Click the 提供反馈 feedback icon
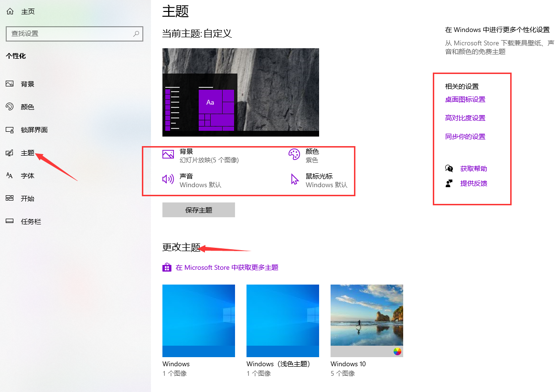 click(x=449, y=183)
